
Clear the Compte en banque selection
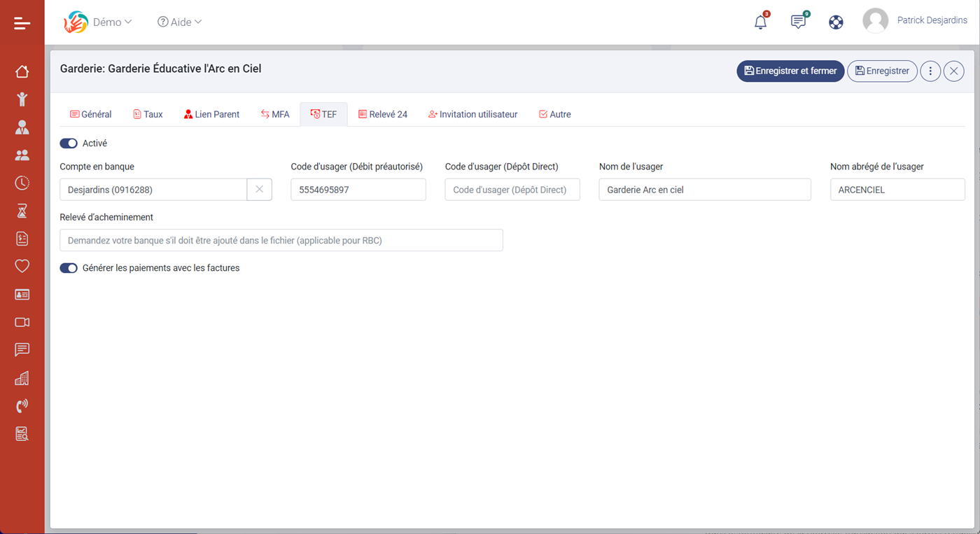tap(259, 190)
